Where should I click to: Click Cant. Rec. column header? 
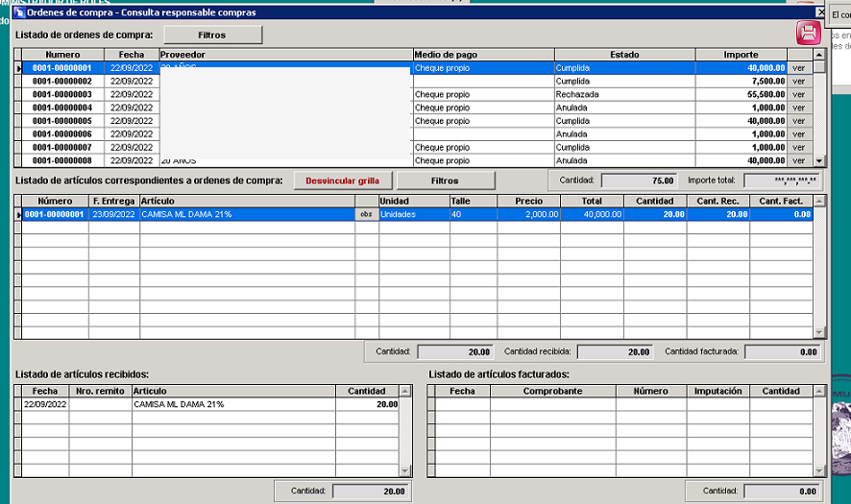(718, 202)
